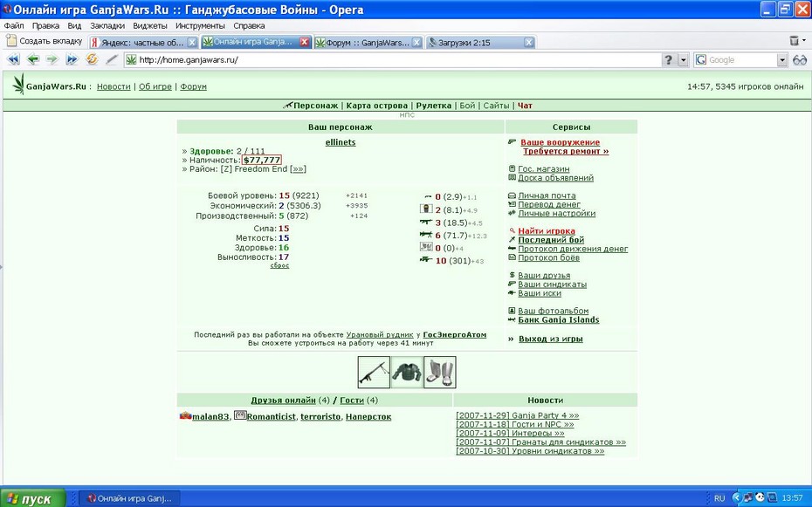Click the Fast Forward navigation button

click(72, 59)
